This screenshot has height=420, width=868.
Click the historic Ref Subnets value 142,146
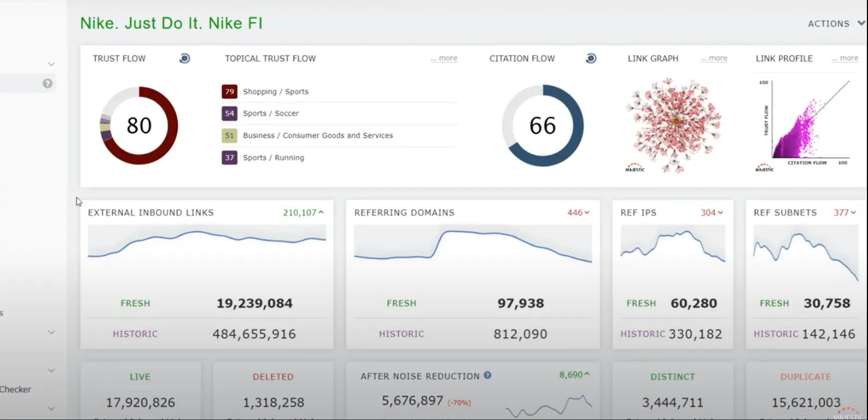(829, 334)
